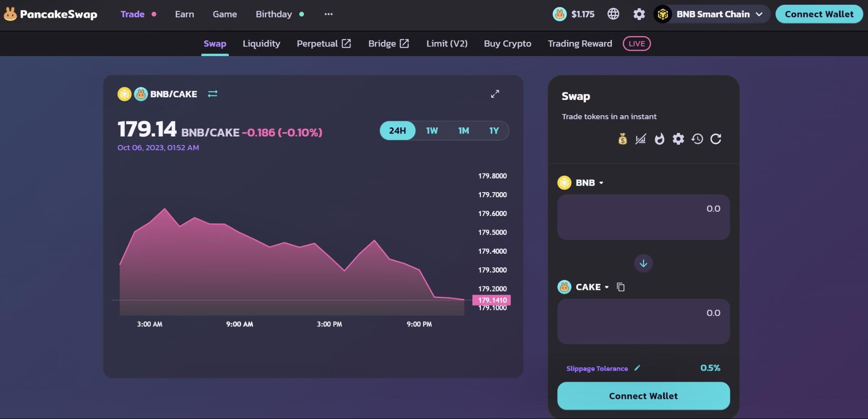This screenshot has height=419, width=868.
Task: Open the hot tokens flame icon
Action: 659,139
